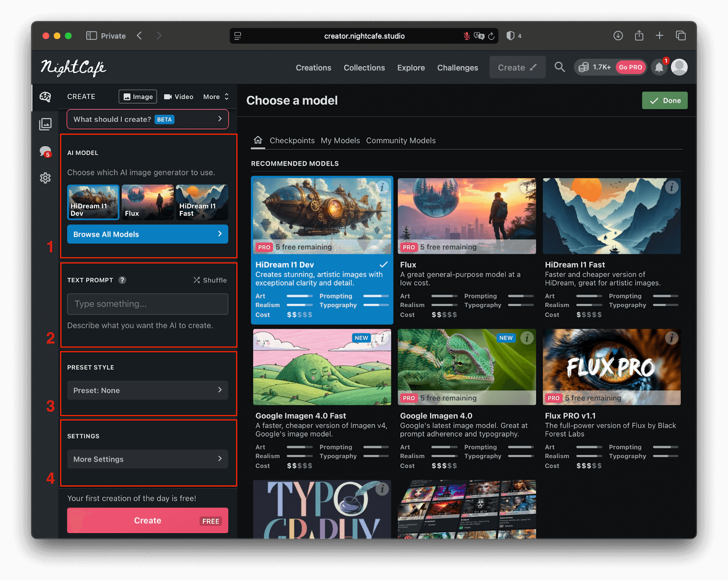Open the My Creations gallery sidebar icon
This screenshot has height=580, width=728.
45,124
